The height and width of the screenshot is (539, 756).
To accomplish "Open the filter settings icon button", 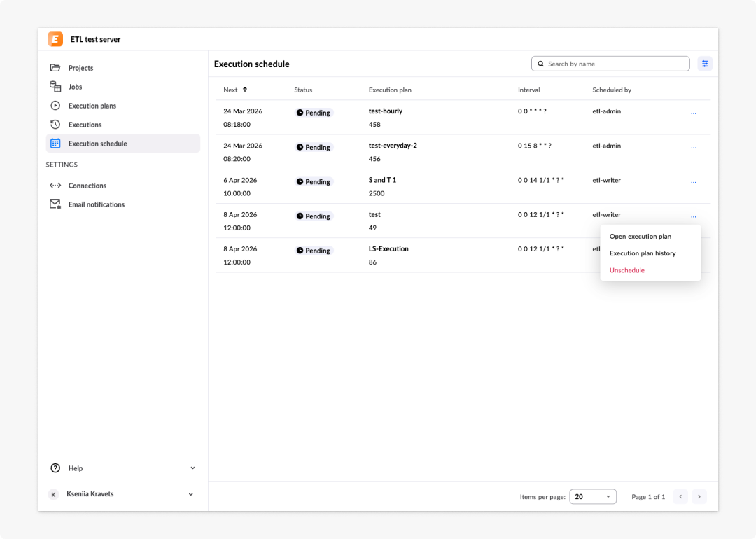I will 705,64.
